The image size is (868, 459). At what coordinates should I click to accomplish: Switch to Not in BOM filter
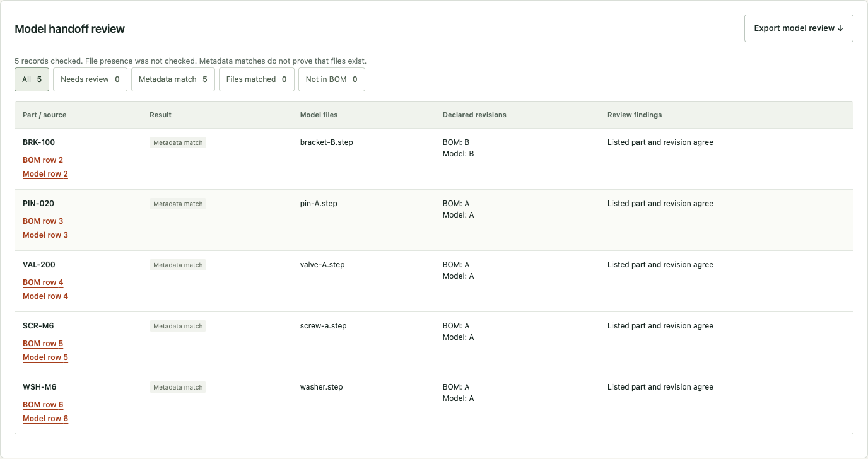332,79
